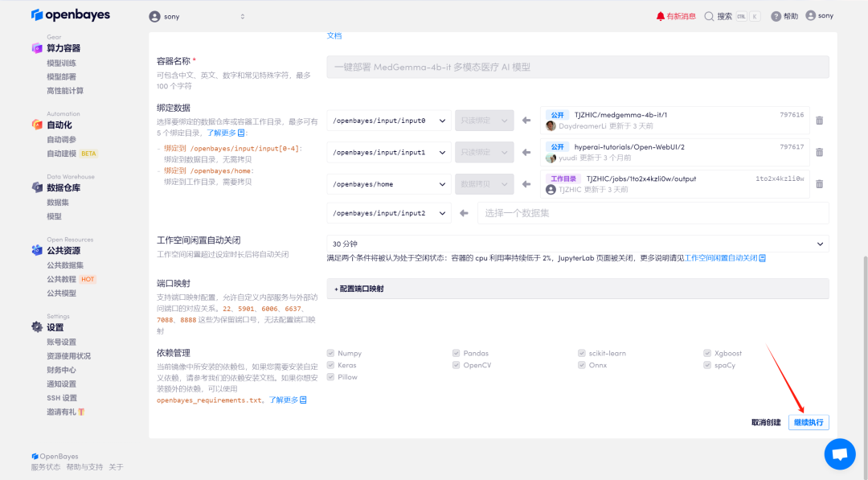Toggle the Numpy checkbox
This screenshot has width=868, height=480.
(x=330, y=353)
